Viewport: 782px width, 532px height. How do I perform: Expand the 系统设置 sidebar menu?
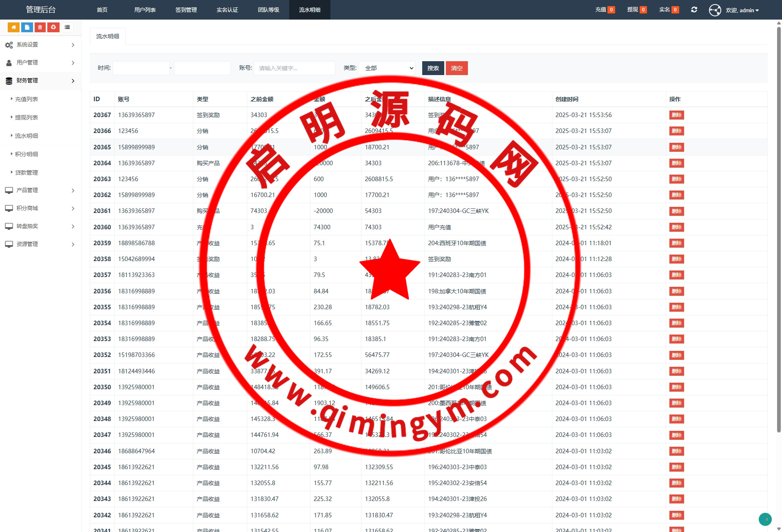pos(40,45)
